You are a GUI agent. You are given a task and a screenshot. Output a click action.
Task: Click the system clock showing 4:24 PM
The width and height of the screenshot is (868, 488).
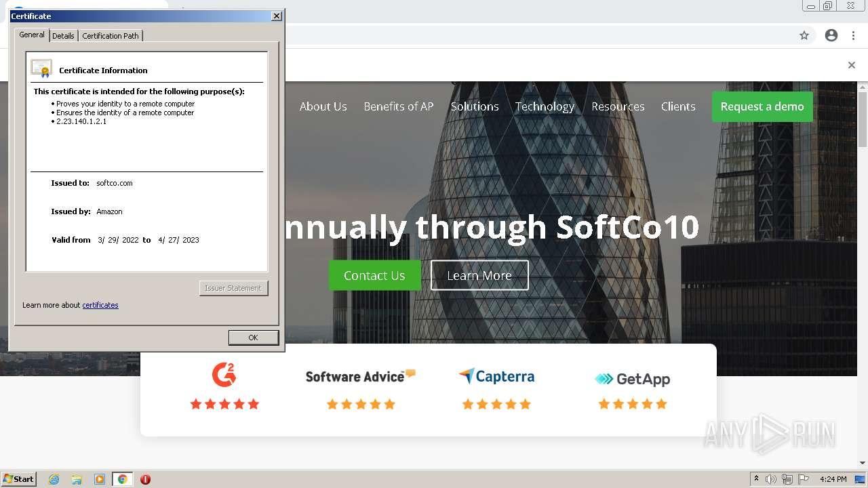pos(833,479)
